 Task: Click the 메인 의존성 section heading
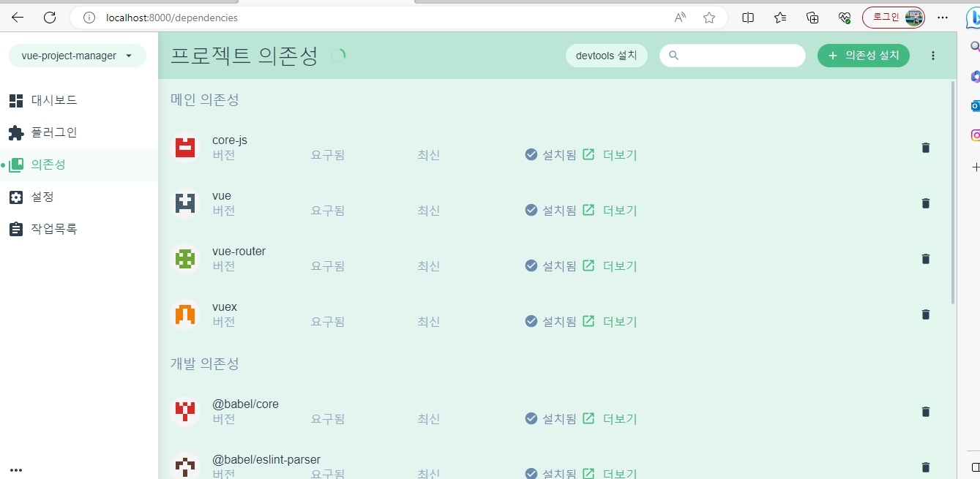click(x=205, y=99)
